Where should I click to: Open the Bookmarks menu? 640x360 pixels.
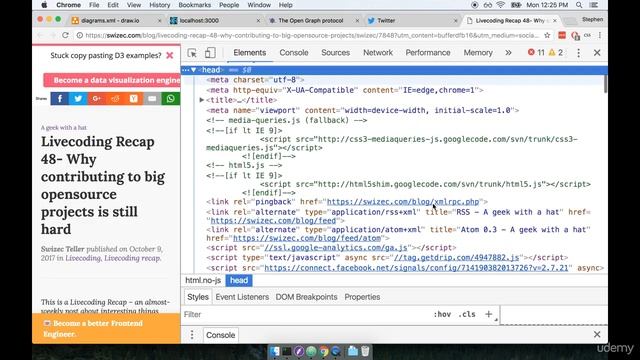(x=194, y=5)
